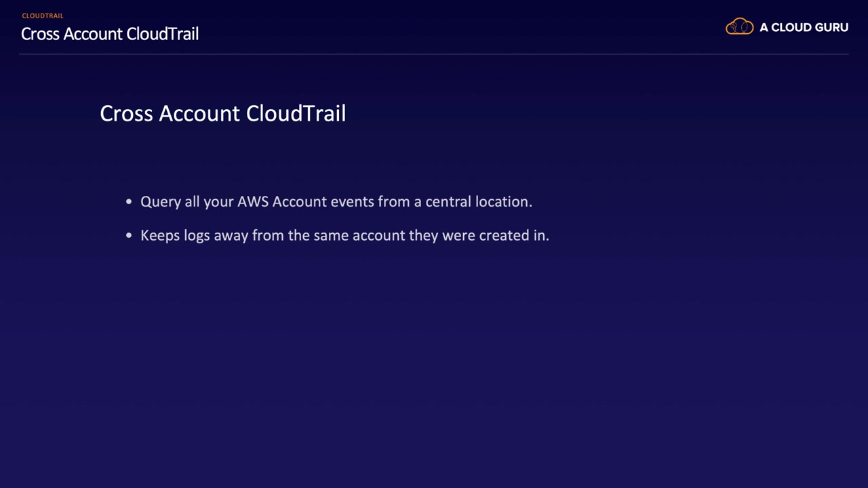Click the word "Keeps" in second bullet
Image resolution: width=868 pixels, height=488 pixels.
point(160,235)
